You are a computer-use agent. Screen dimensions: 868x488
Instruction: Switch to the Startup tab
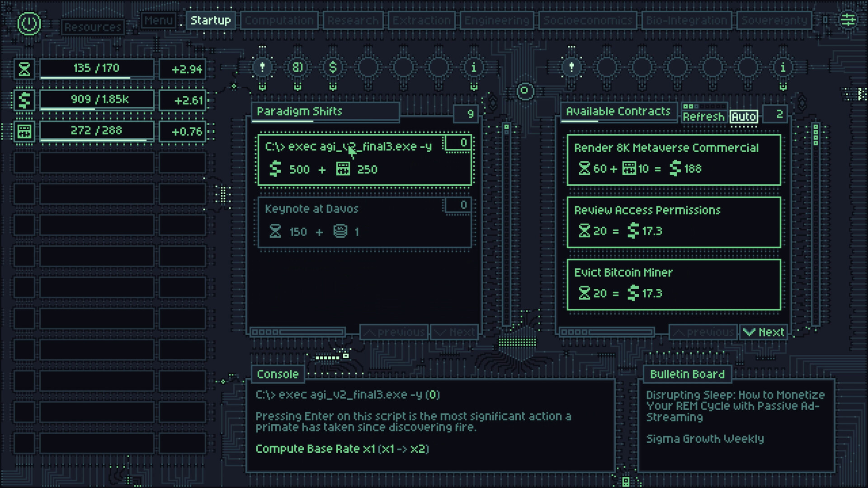pyautogui.click(x=211, y=20)
